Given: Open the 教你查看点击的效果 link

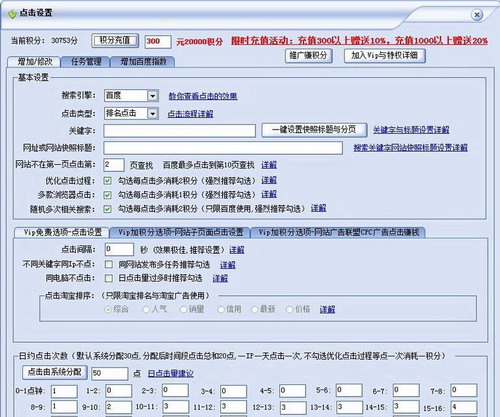Looking at the screenshot, I should click(203, 96).
